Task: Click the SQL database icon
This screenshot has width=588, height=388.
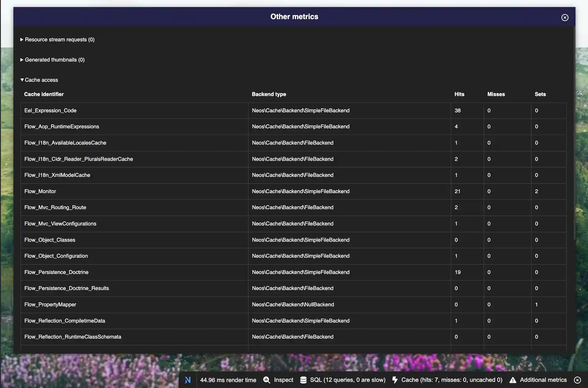Action: [x=303, y=380]
